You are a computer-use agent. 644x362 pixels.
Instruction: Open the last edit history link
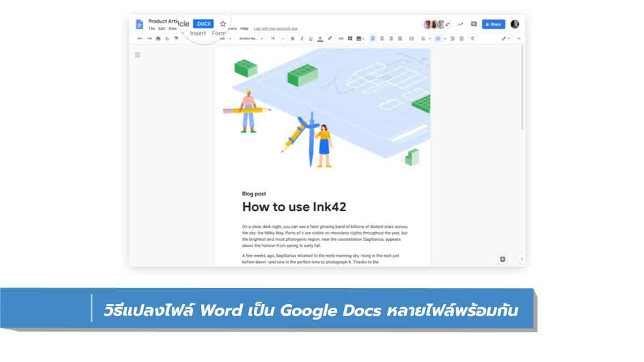[275, 28]
